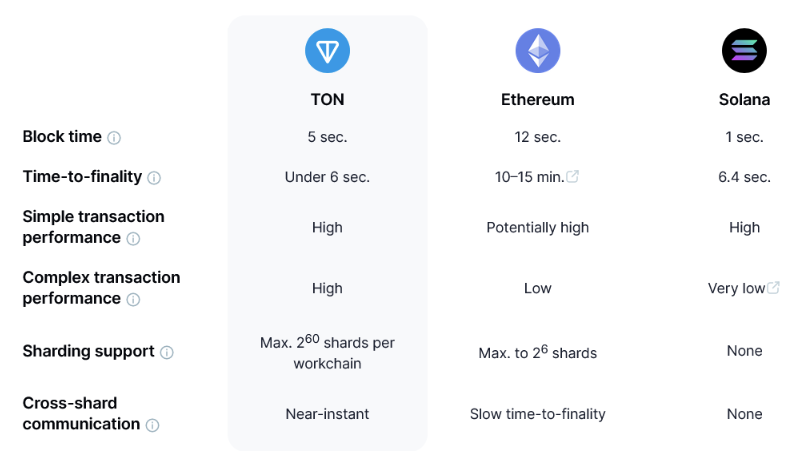
Task: Open external link icon after 10–15 min.
Action: (x=573, y=177)
